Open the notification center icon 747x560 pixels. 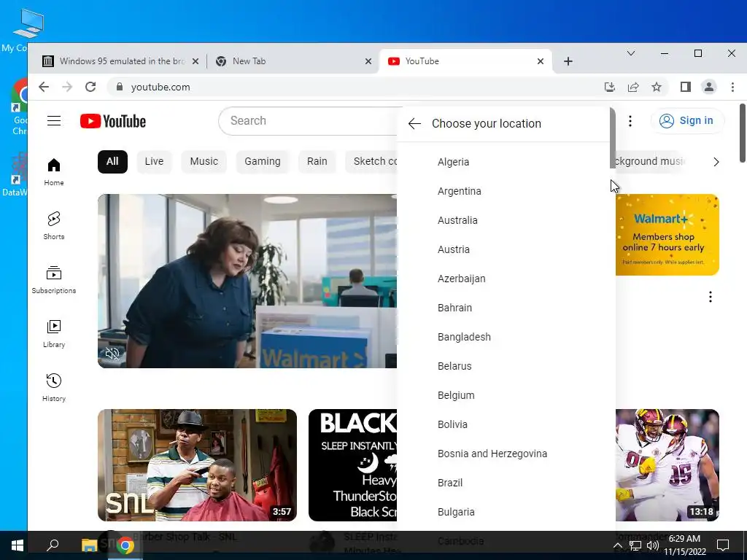coord(723,545)
